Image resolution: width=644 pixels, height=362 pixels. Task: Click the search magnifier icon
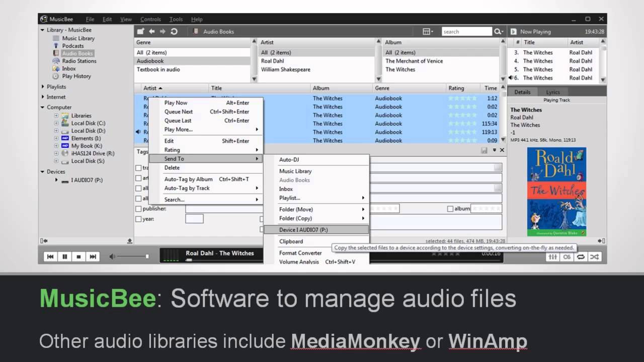pos(498,31)
